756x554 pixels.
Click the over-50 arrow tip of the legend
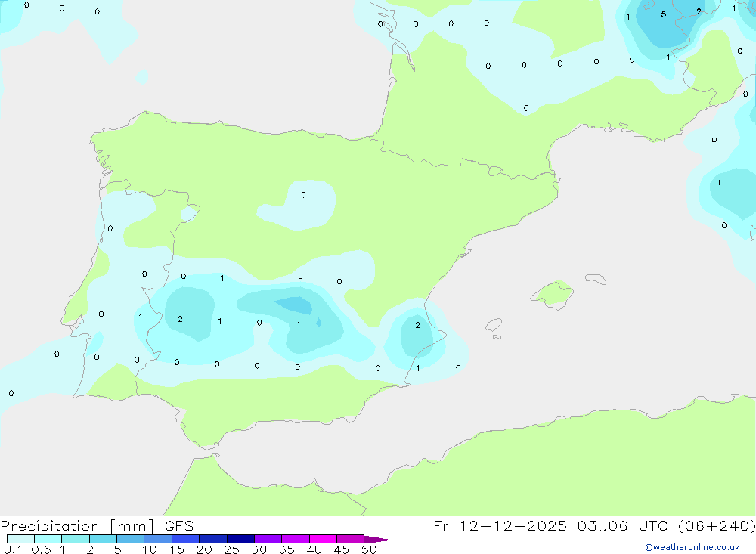(379, 539)
